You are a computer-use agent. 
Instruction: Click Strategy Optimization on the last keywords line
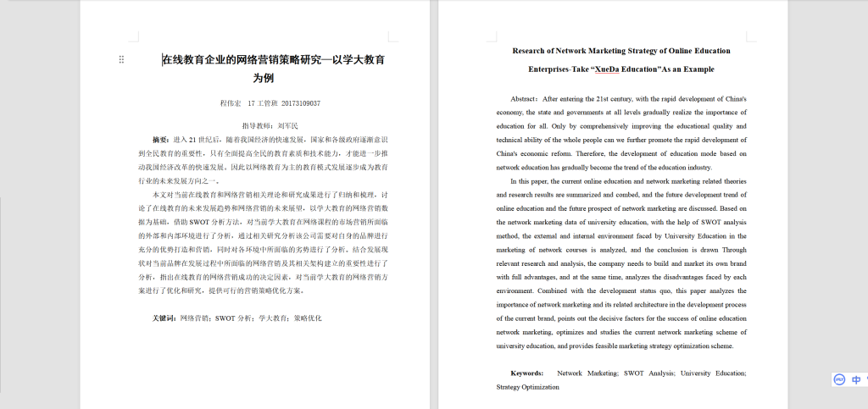click(527, 387)
